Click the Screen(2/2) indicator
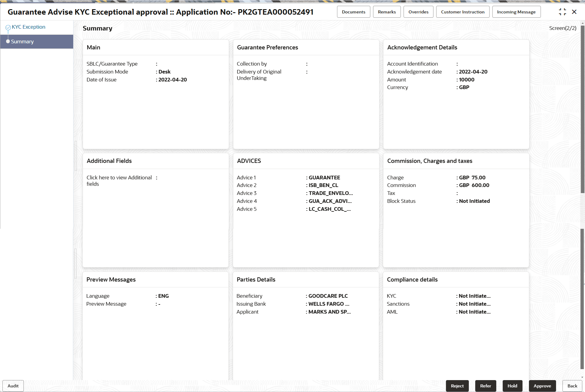This screenshot has width=585, height=392. (562, 28)
